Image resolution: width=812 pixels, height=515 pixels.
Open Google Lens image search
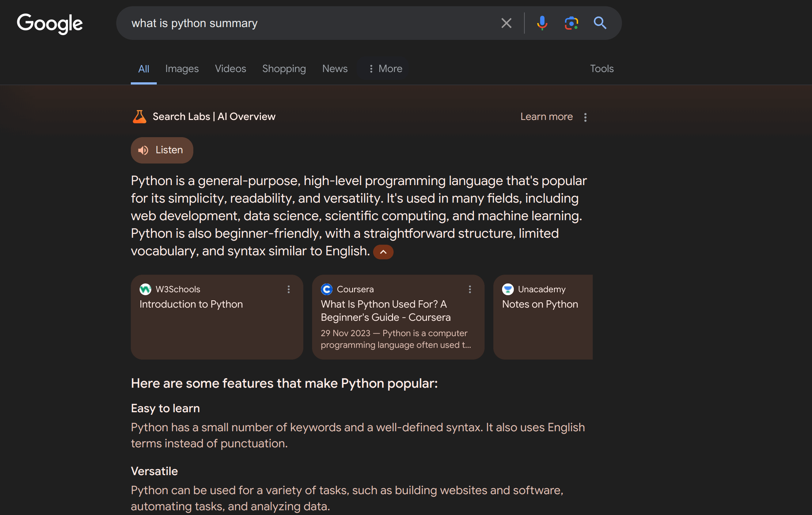click(x=571, y=23)
